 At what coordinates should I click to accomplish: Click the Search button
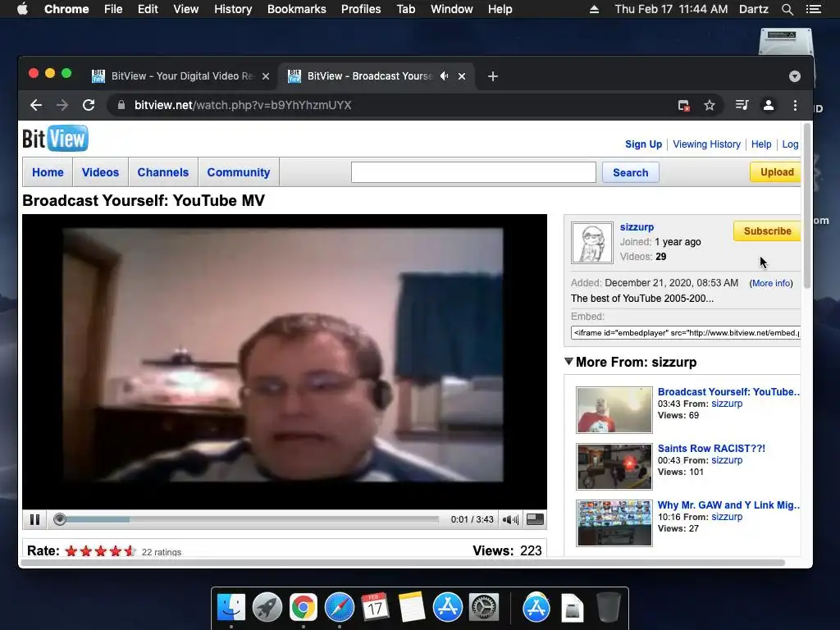[x=631, y=172]
